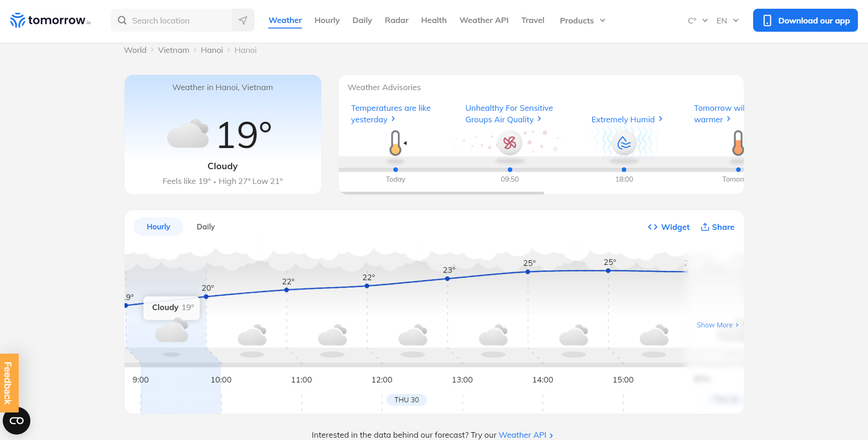Click the search magnifier icon
The image size is (868, 440).
tap(122, 20)
